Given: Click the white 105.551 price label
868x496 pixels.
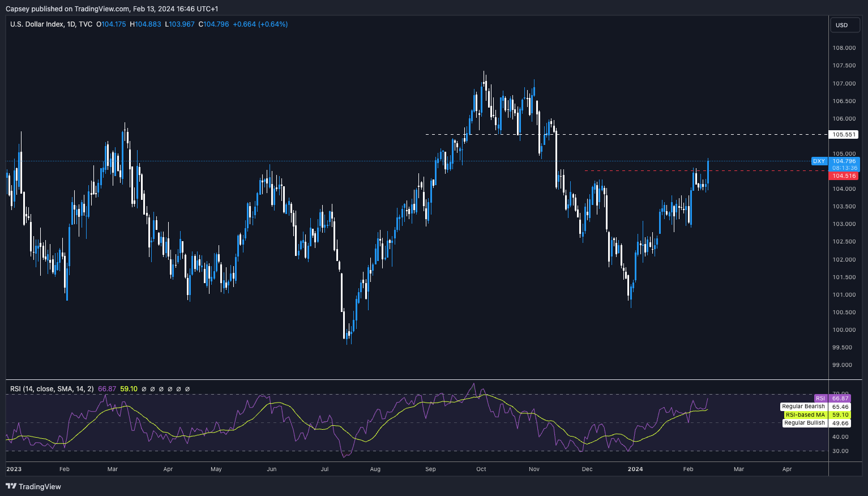Looking at the screenshot, I should 843,135.
